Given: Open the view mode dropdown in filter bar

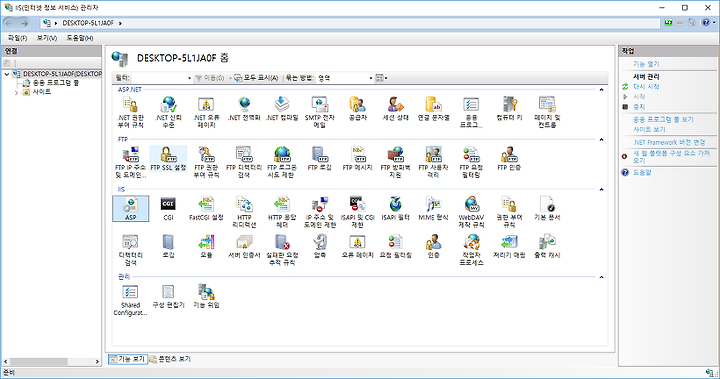Looking at the screenshot, I should (x=382, y=78).
